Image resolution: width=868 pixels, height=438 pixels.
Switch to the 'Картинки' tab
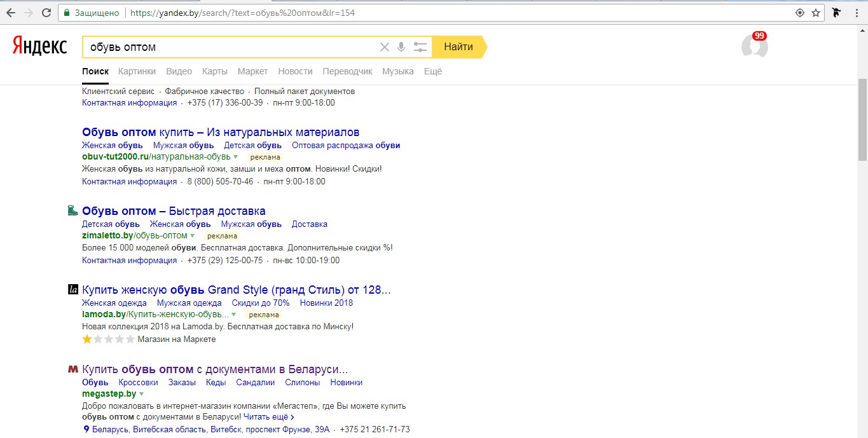(x=137, y=71)
